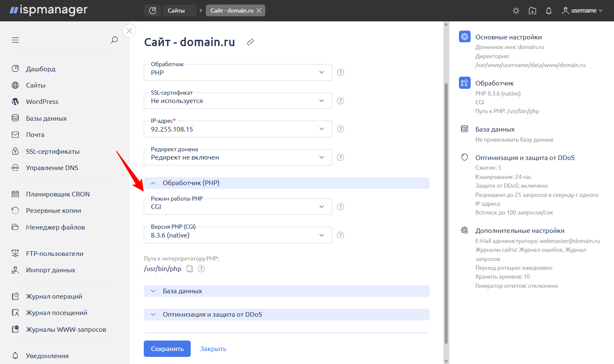Open notifications bell in top bar
The width and height of the screenshot is (614, 364).
[x=549, y=11]
